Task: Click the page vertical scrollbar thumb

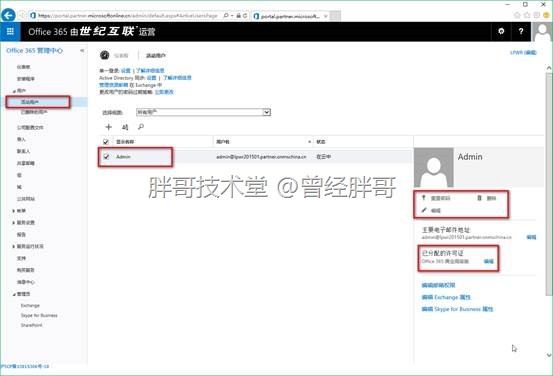Action: [x=549, y=183]
